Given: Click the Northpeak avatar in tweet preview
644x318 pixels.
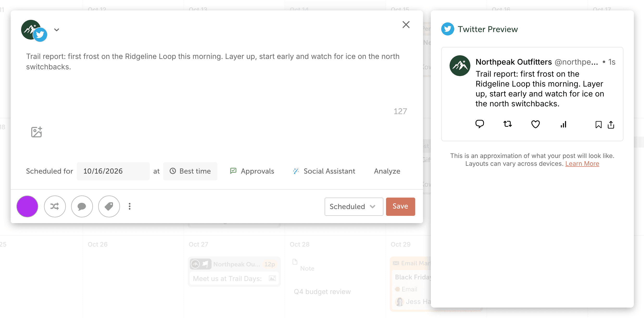Looking at the screenshot, I should coord(460,66).
